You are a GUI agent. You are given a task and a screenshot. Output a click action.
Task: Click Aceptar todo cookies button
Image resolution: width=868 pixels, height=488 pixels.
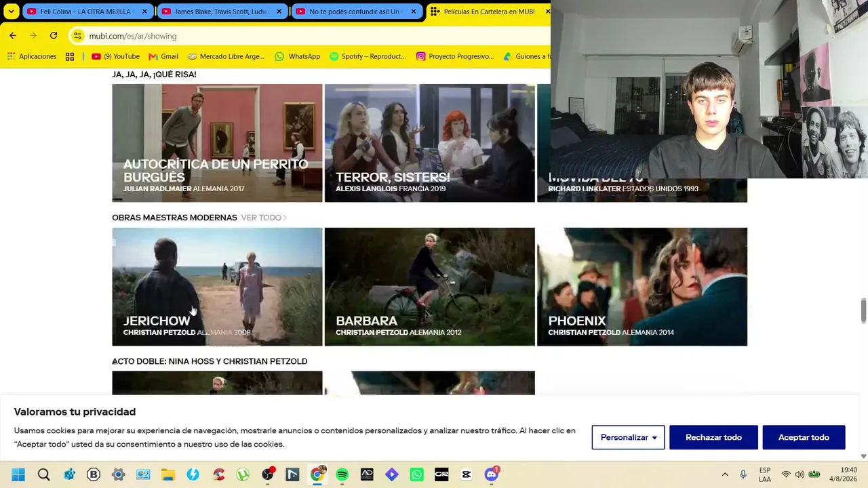click(804, 437)
